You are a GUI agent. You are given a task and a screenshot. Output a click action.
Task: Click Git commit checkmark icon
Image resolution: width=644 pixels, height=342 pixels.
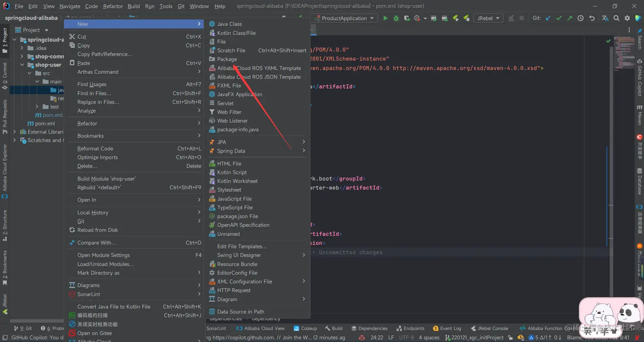coord(559,18)
